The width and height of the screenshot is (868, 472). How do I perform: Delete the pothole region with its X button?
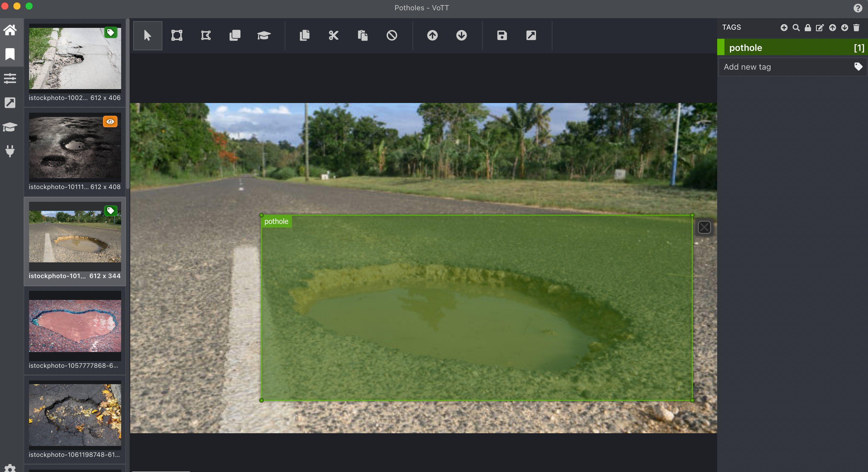tap(704, 227)
